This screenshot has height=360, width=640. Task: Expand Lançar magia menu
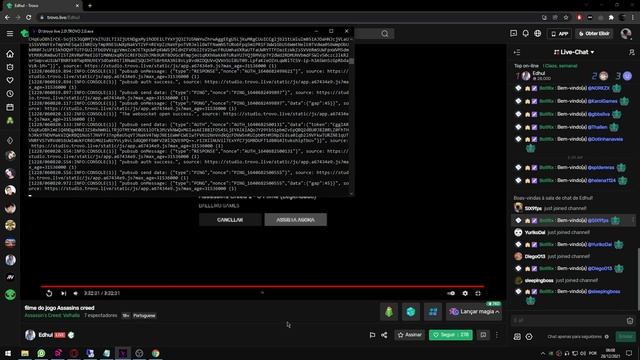click(474, 312)
